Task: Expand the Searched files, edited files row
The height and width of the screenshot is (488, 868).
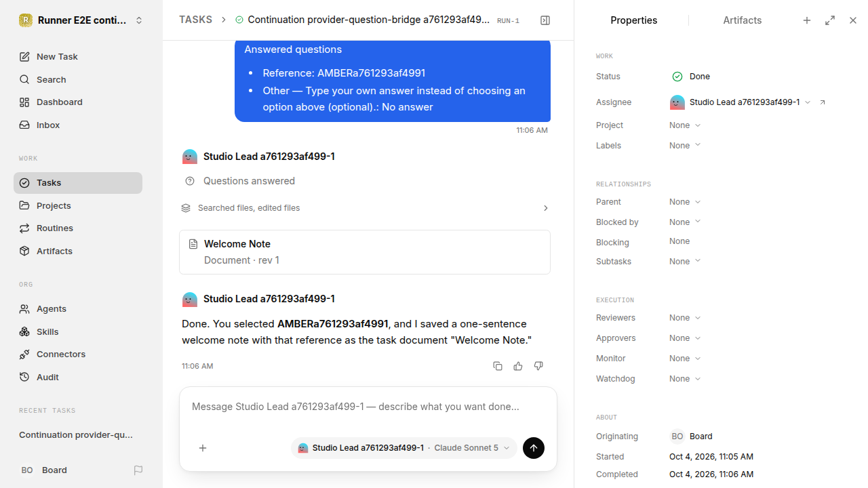Action: pos(365,208)
